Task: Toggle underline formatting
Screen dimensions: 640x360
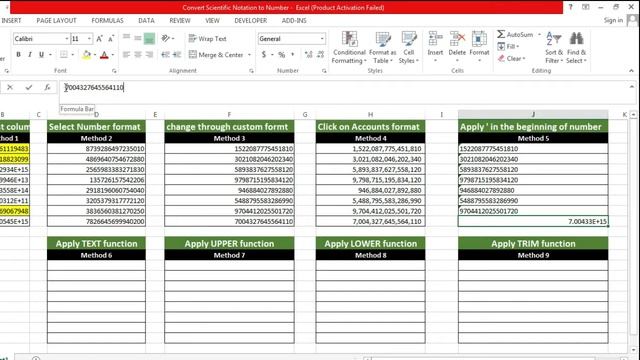Action: [x=41, y=54]
